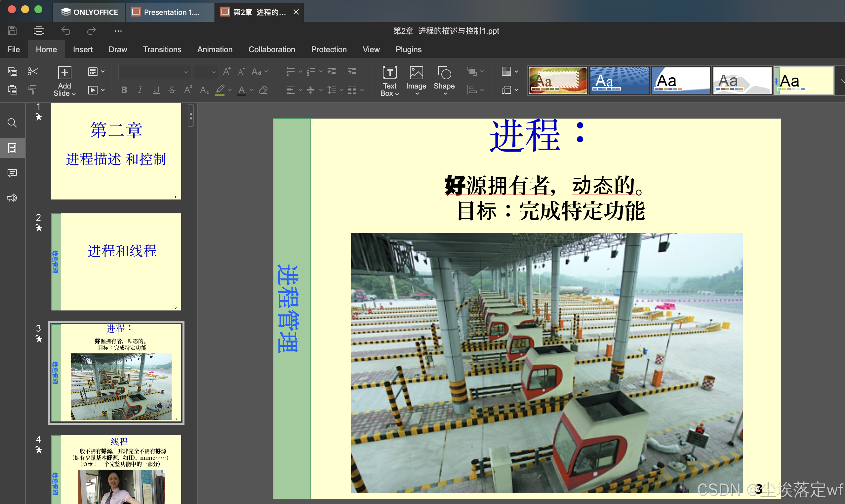The height and width of the screenshot is (504, 845).
Task: Toggle italic formatting
Action: [140, 90]
